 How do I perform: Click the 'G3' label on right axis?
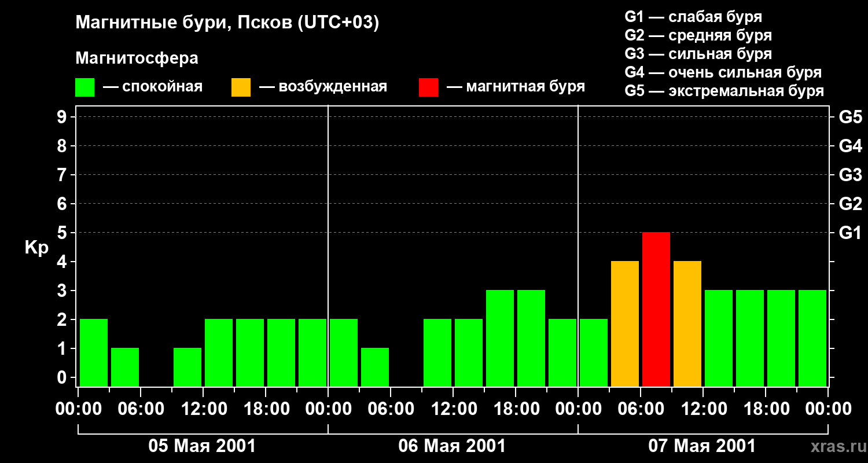click(x=850, y=175)
